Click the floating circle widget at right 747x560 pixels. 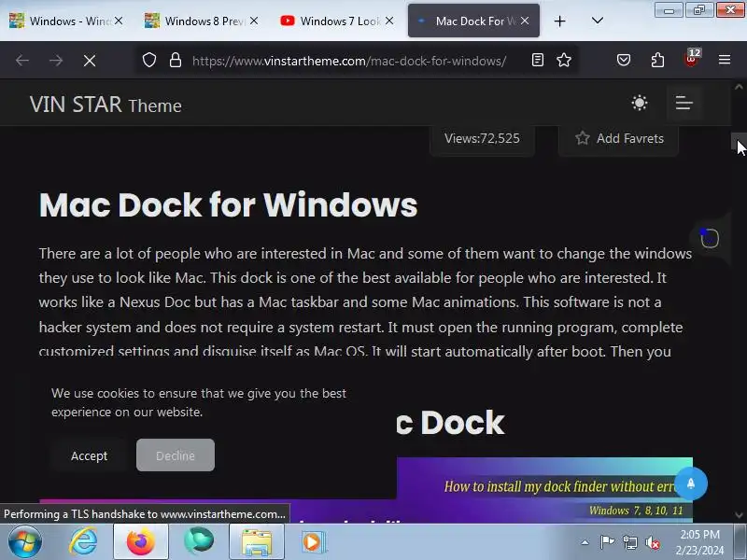710,238
